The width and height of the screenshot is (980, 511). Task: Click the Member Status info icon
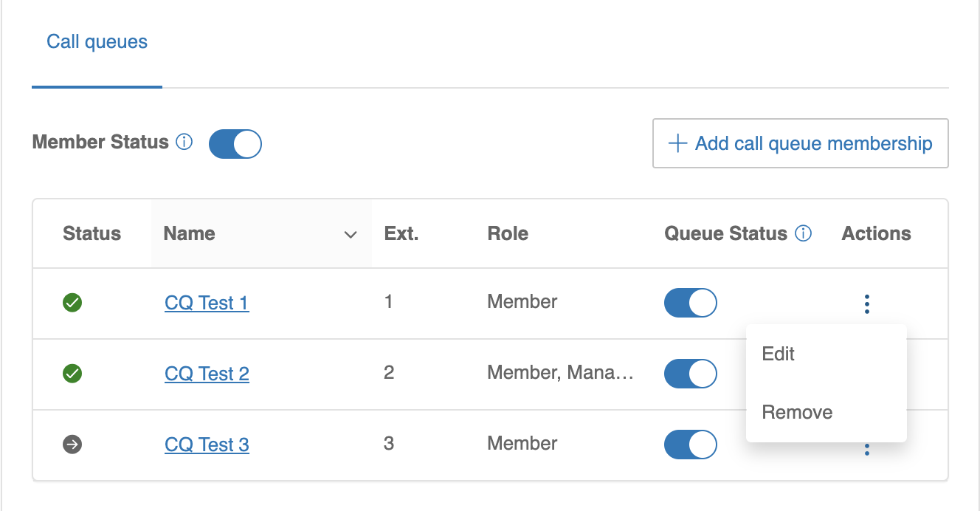pos(184,142)
